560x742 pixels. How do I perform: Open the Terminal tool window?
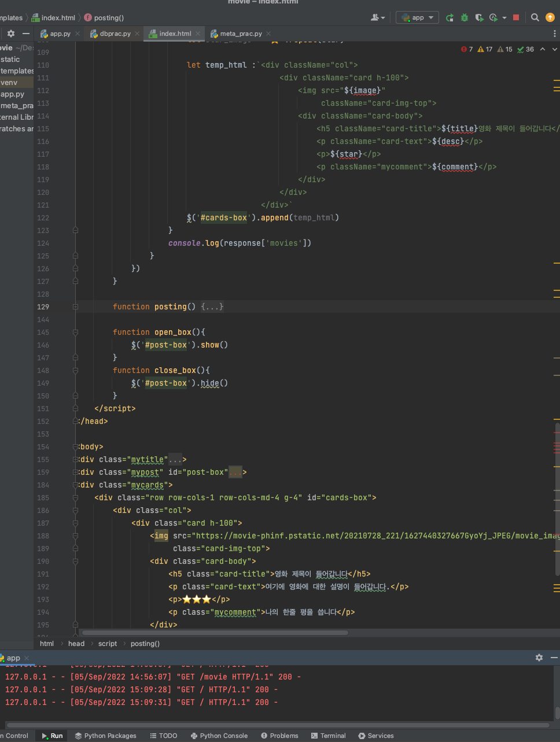(x=329, y=736)
